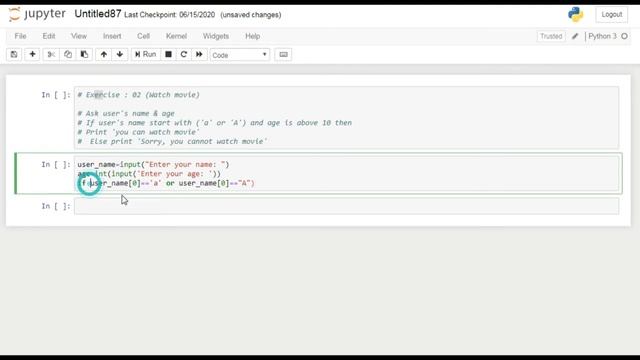
Task: Rename the notebook title Untitled87
Action: coord(98,14)
